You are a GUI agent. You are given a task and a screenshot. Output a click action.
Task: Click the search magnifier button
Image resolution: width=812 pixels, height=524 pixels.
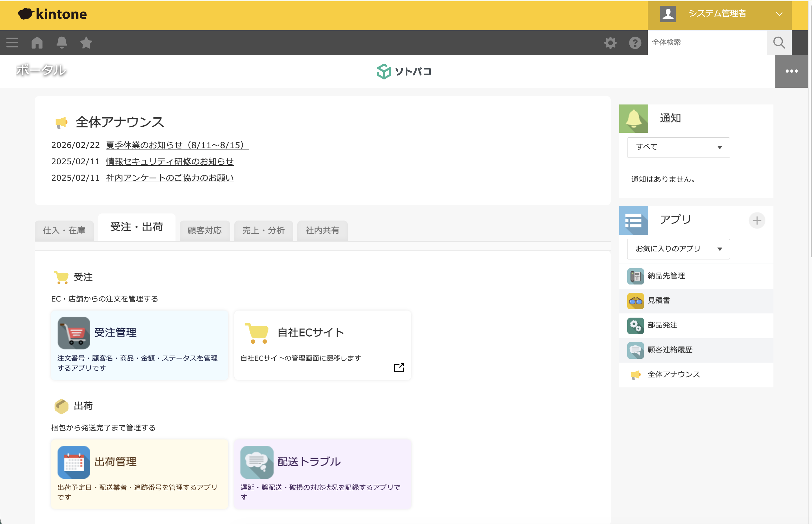click(x=779, y=42)
